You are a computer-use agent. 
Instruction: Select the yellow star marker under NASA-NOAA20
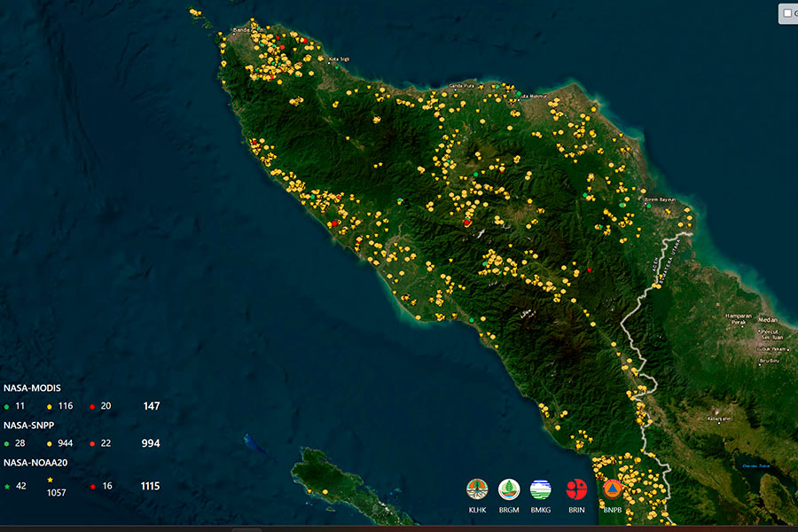tap(51, 480)
